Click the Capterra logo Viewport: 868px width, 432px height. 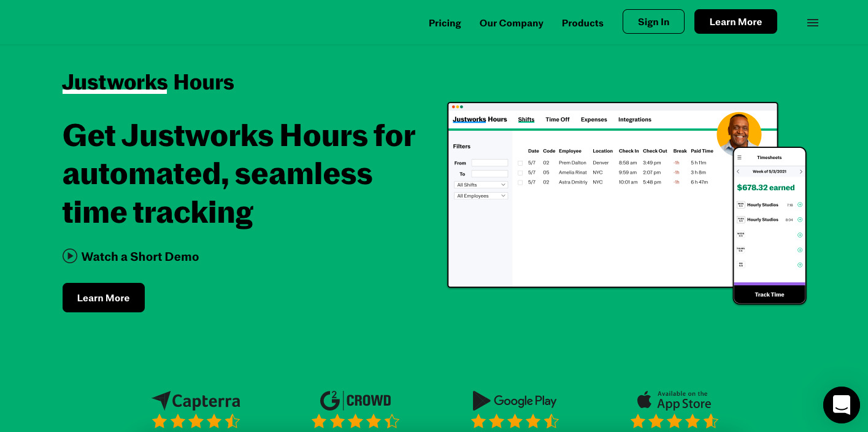(196, 401)
